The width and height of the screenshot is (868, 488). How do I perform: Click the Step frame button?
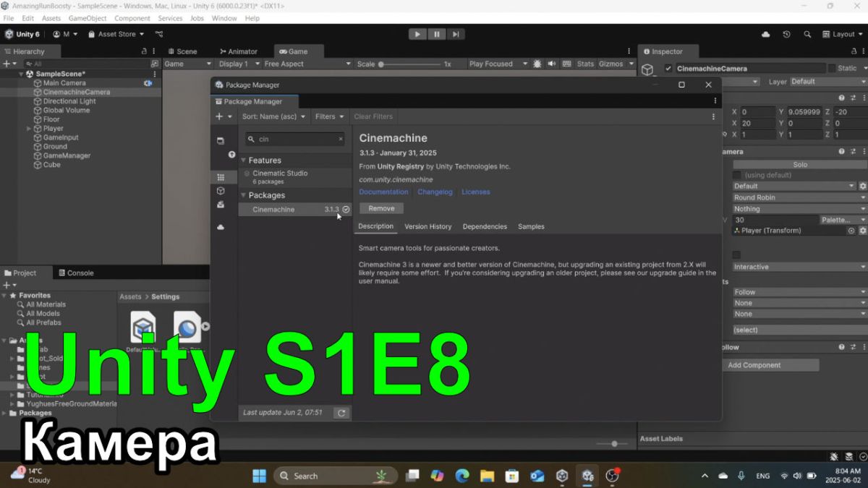tap(456, 34)
